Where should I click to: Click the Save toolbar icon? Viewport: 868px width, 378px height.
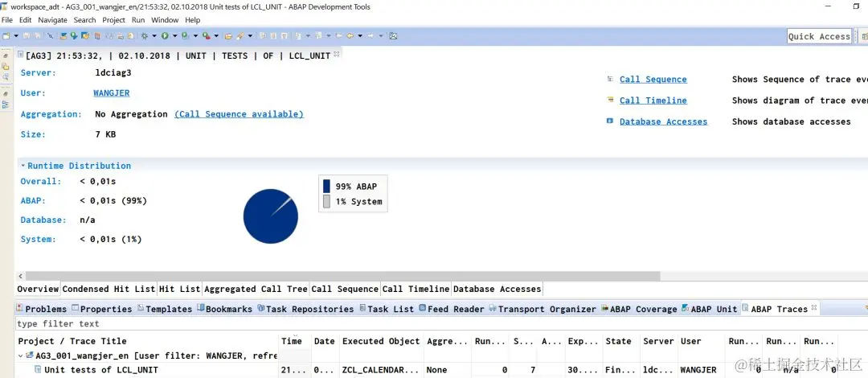coord(26,36)
